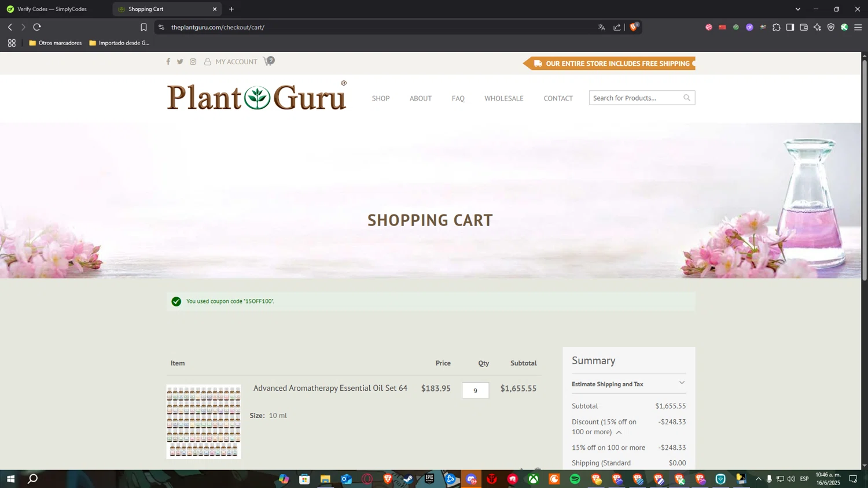Reload the page
868x488 pixels.
(37, 27)
